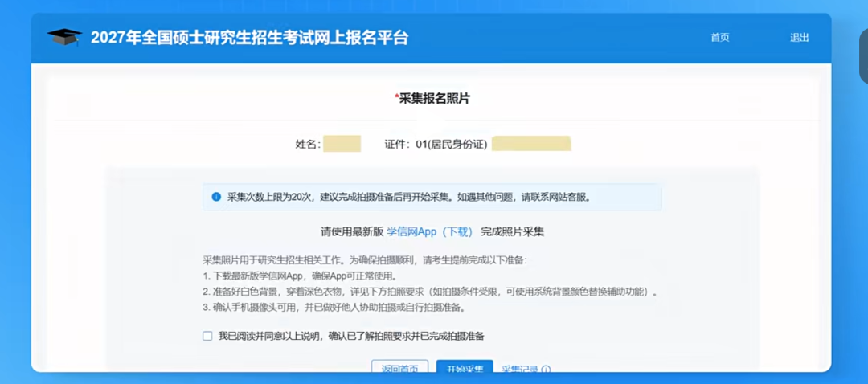Click the 证件：01(居民身份证) text
The height and width of the screenshot is (384, 868).
pyautogui.click(x=436, y=145)
